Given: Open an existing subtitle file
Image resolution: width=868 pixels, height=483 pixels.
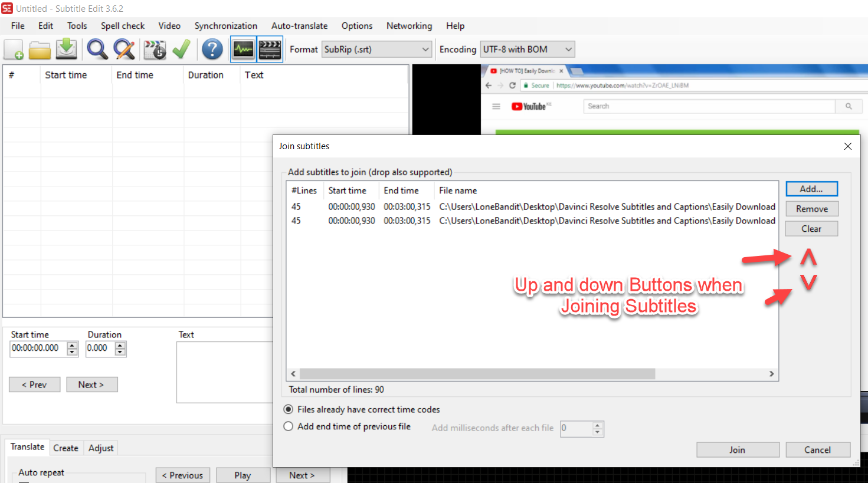Looking at the screenshot, I should [x=40, y=49].
